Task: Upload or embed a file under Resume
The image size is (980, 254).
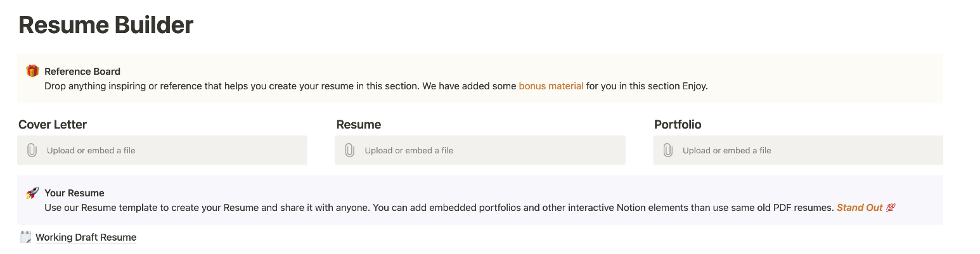Action: pyautogui.click(x=480, y=150)
